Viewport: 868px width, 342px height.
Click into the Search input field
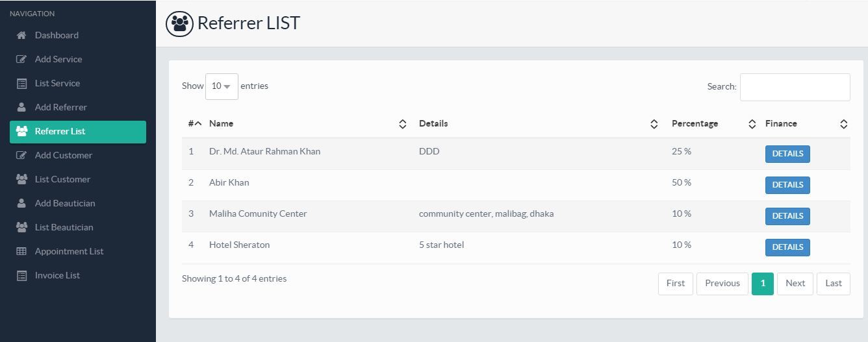(x=795, y=87)
